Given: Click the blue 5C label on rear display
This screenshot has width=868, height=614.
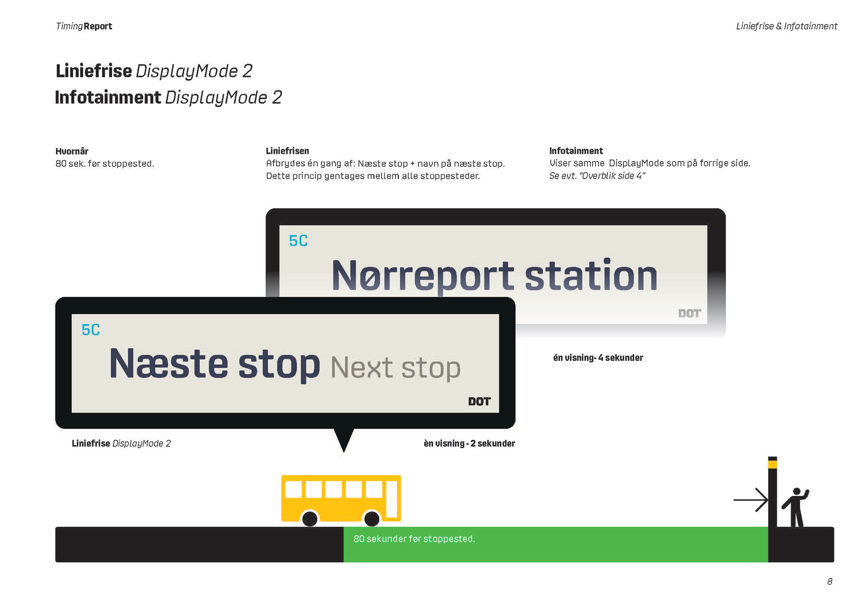Looking at the screenshot, I should (x=298, y=241).
